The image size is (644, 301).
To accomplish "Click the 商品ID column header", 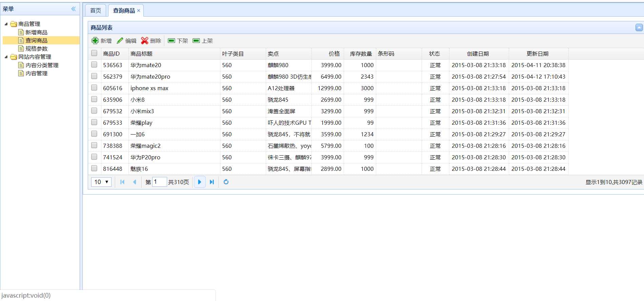I will (115, 54).
